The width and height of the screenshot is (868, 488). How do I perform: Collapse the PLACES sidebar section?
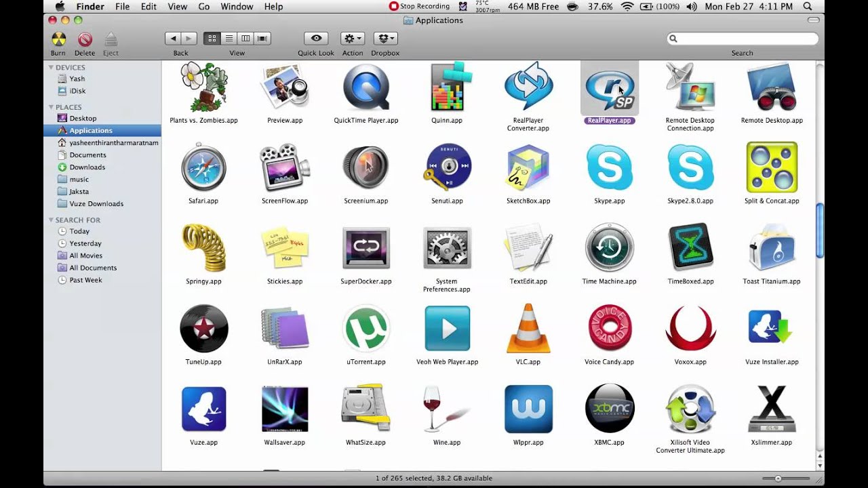click(x=51, y=107)
